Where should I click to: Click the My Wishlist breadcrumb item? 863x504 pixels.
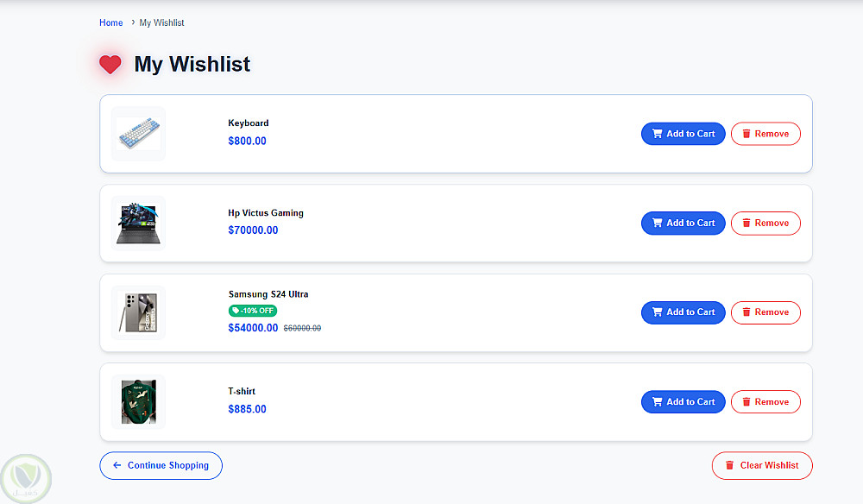(x=162, y=22)
